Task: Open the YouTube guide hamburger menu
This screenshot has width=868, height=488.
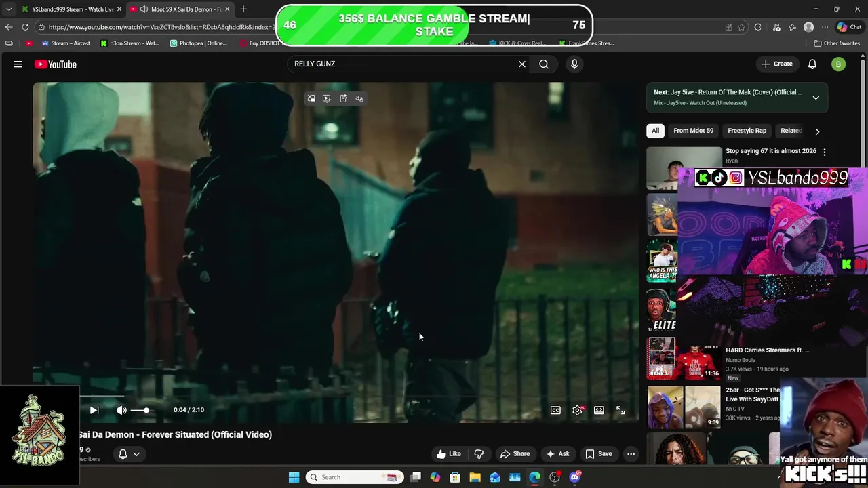Action: point(18,64)
